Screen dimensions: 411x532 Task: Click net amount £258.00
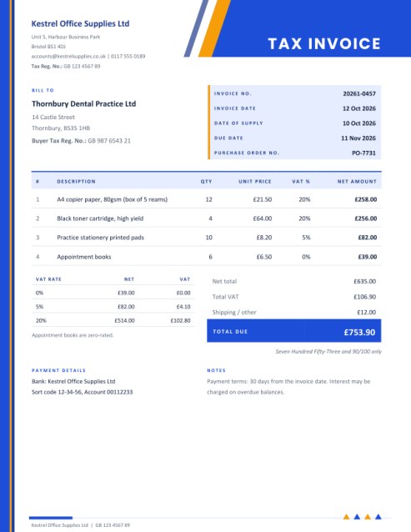pyautogui.click(x=366, y=199)
